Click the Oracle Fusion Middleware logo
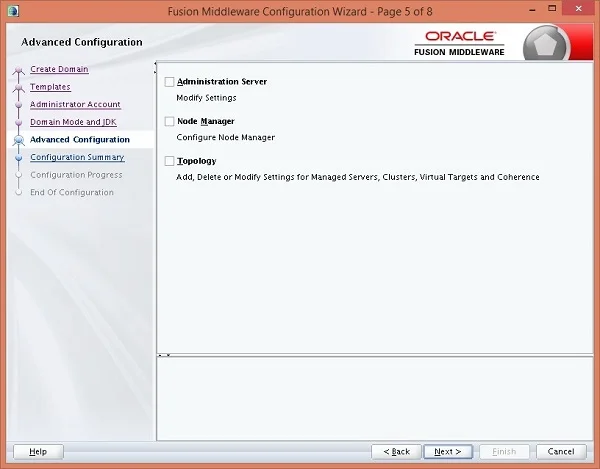 click(x=459, y=44)
